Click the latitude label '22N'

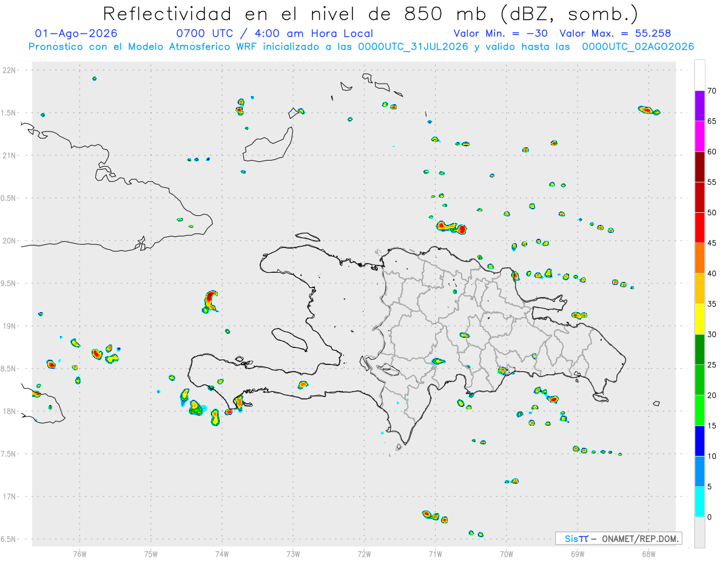[x=10, y=70]
